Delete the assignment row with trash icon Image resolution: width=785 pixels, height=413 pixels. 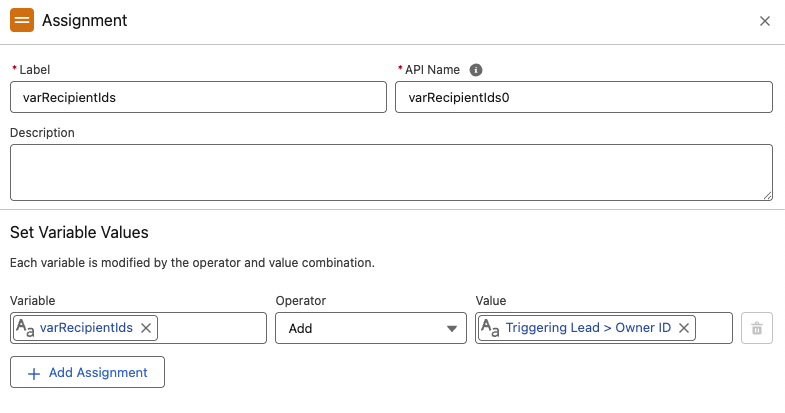tap(757, 328)
